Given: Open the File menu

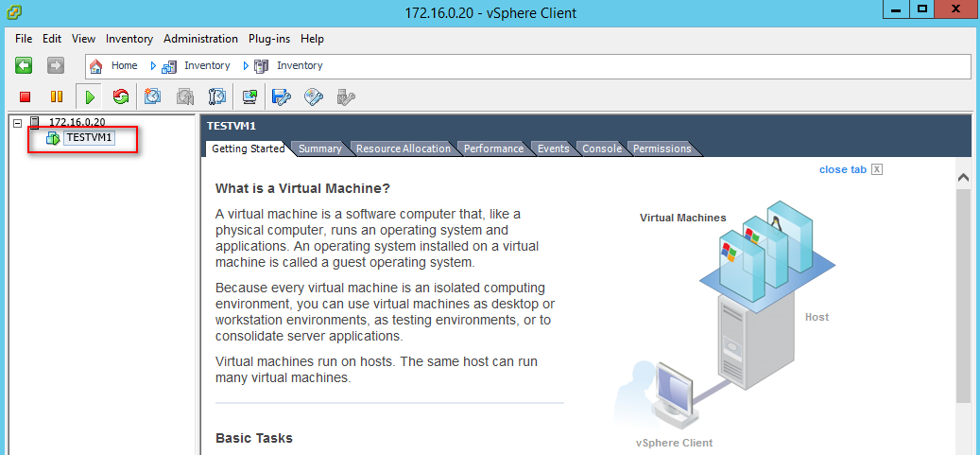Looking at the screenshot, I should (x=24, y=39).
